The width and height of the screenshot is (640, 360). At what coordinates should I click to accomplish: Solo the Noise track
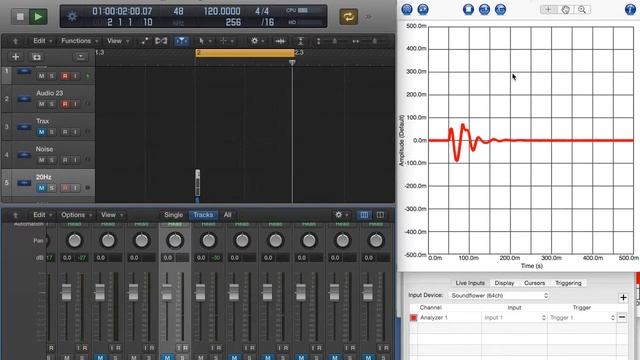coord(52,160)
